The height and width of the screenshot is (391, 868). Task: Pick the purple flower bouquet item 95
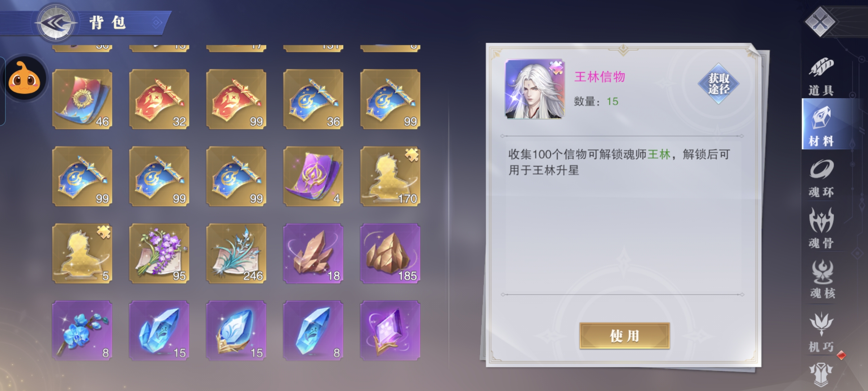pos(159,253)
